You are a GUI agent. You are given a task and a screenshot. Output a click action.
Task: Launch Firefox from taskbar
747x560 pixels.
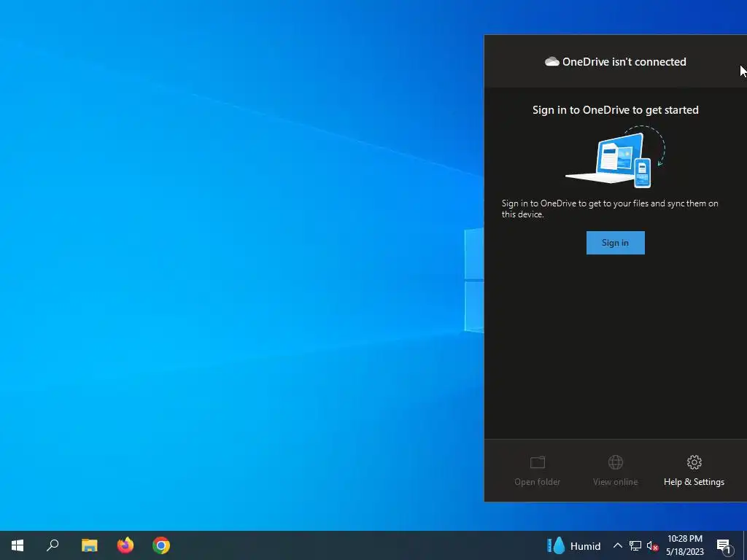click(125, 545)
